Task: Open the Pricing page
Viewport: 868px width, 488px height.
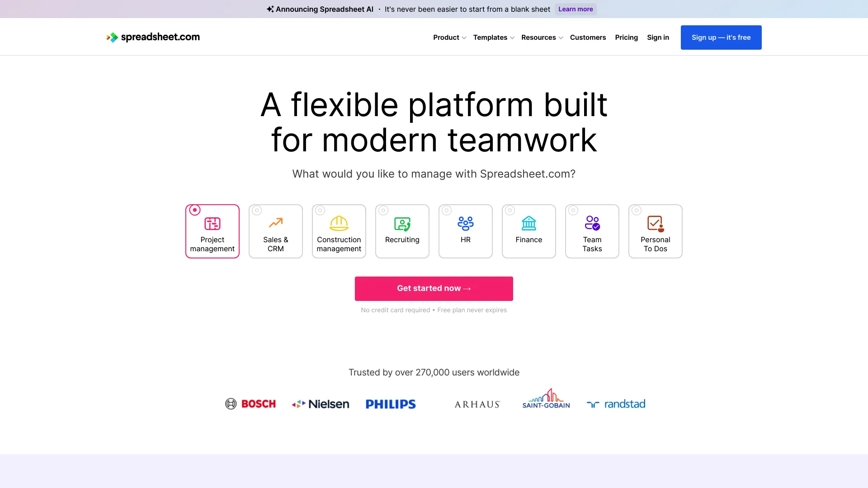Action: point(626,38)
